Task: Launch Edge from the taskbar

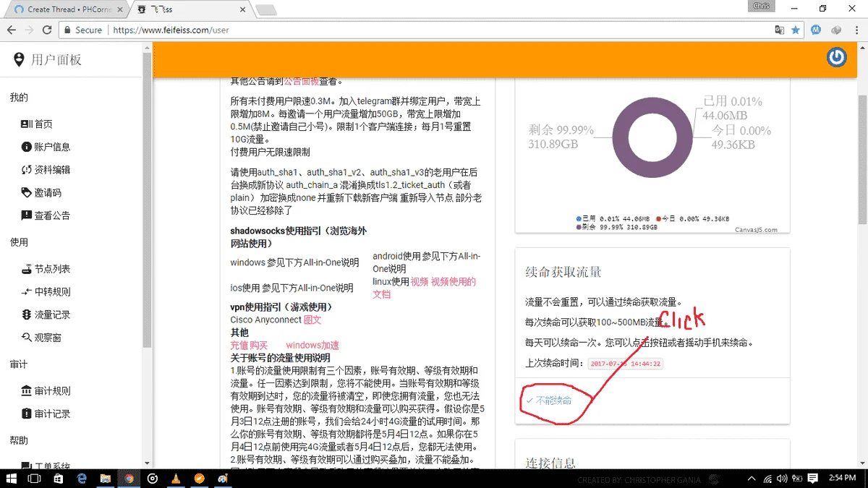Action: 82,478
